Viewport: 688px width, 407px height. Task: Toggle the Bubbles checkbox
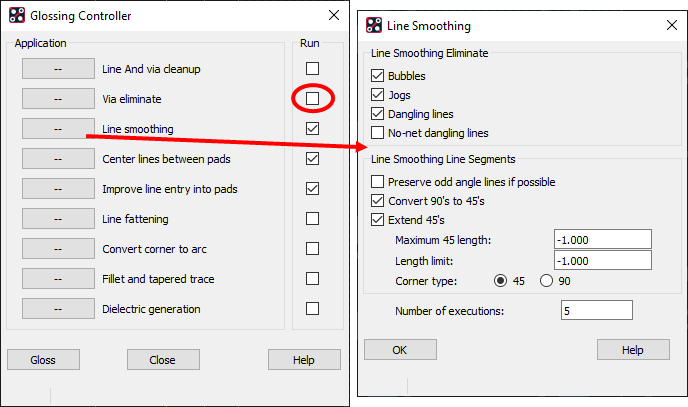[377, 76]
